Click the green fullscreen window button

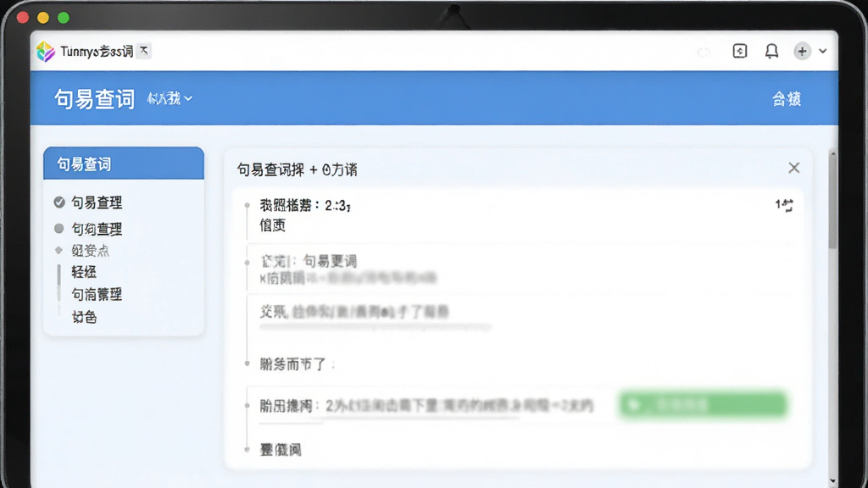[x=64, y=18]
